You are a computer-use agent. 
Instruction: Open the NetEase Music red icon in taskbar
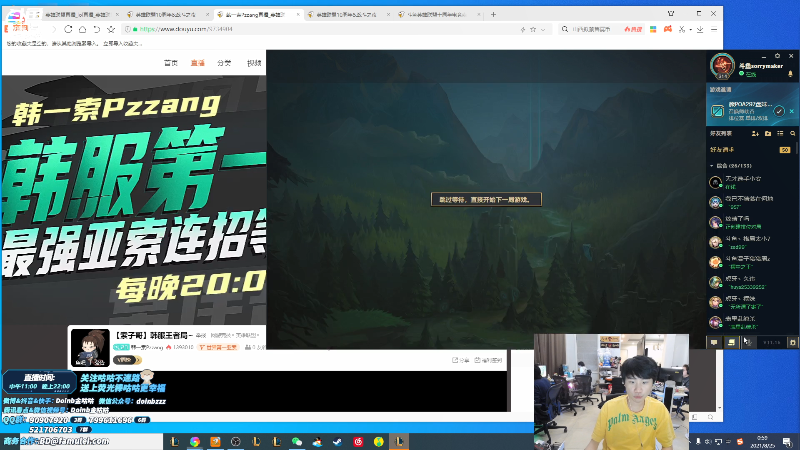point(358,441)
